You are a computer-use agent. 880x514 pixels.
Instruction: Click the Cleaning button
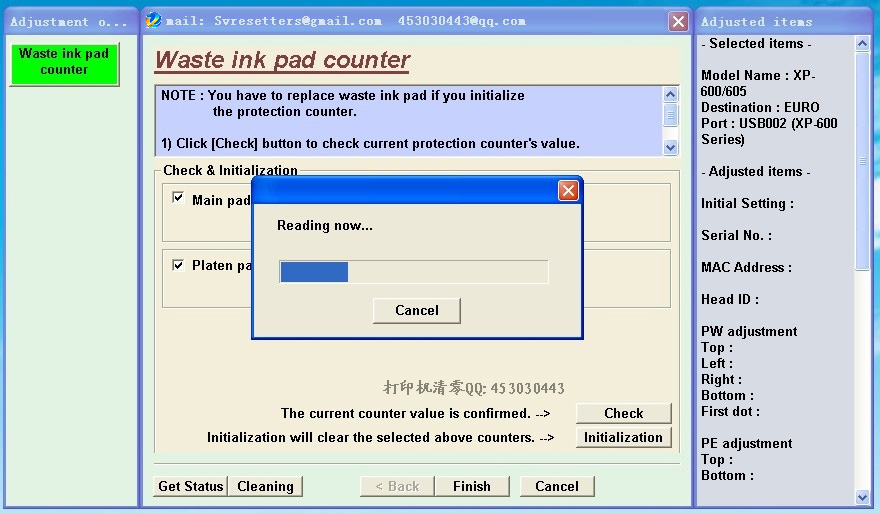265,486
